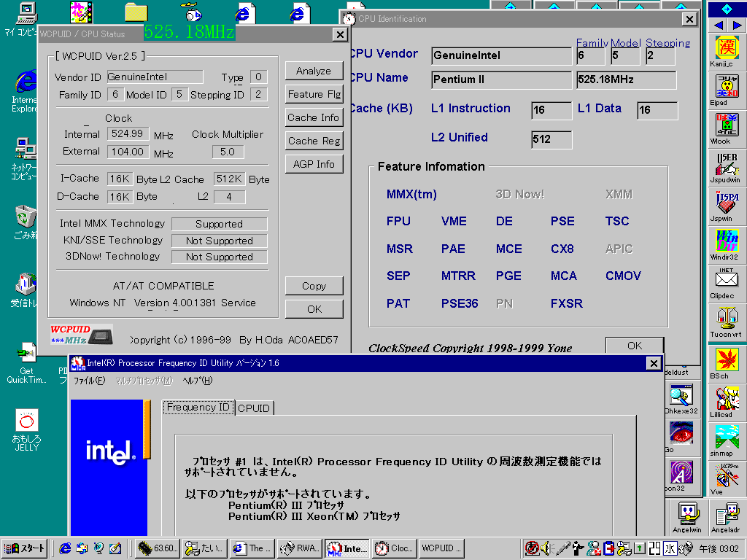Image resolution: width=747 pixels, height=560 pixels.
Task: Click the CMOV feature label
Action: (623, 276)
